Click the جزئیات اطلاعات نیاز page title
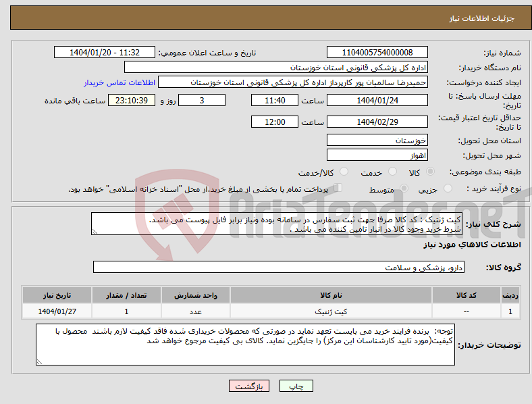532x404 pixels. (x=482, y=18)
